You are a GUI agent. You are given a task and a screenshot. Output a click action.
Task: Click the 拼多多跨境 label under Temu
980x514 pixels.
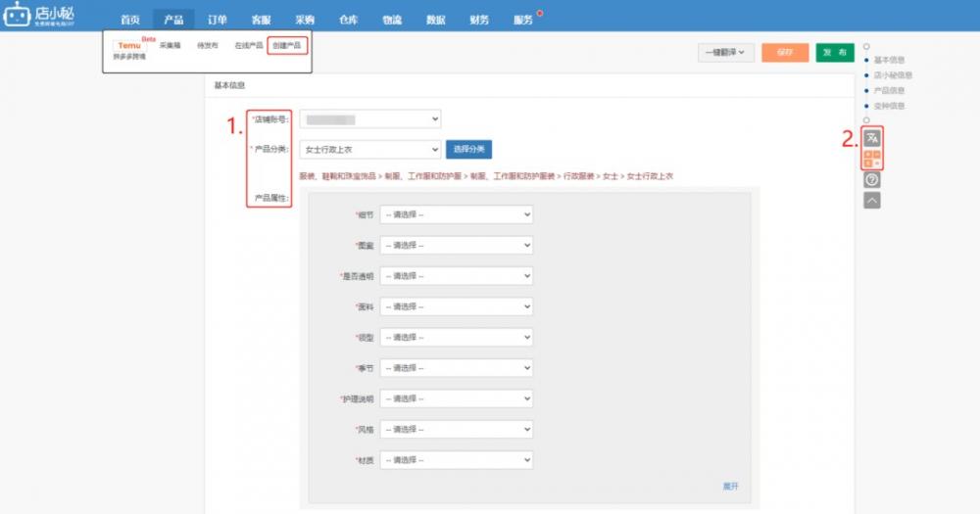[129, 57]
